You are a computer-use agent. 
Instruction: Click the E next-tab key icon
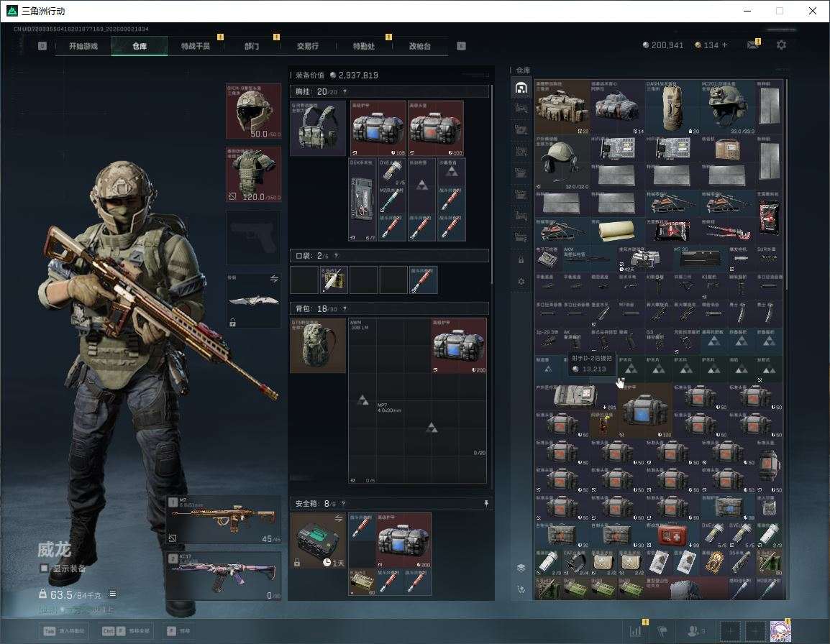coord(461,46)
